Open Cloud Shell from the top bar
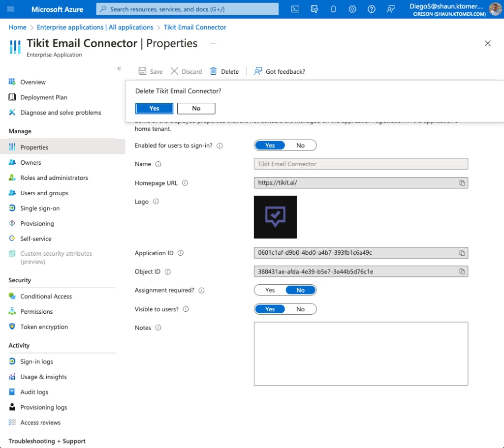The width and height of the screenshot is (504, 448). 295,9
